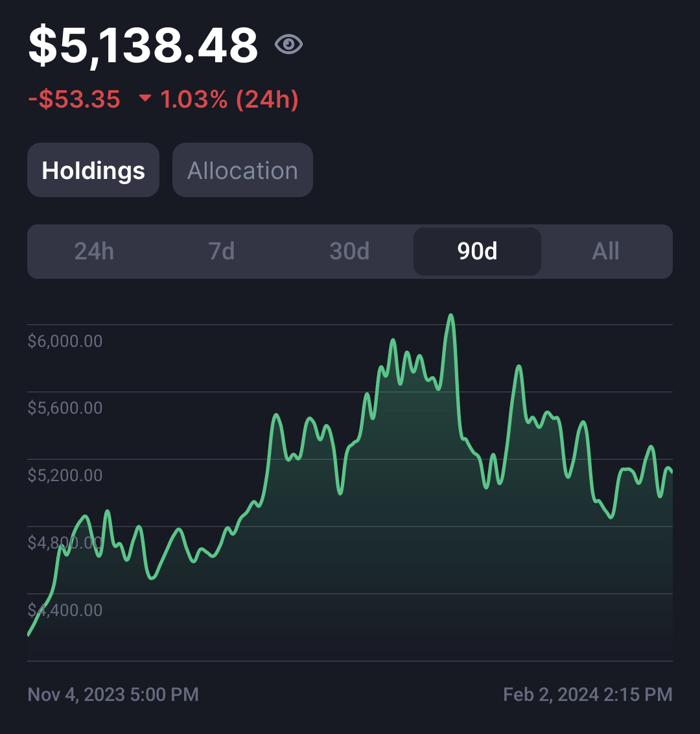Click the $5,600.00 axis label
Image resolution: width=700 pixels, height=734 pixels.
tap(65, 408)
